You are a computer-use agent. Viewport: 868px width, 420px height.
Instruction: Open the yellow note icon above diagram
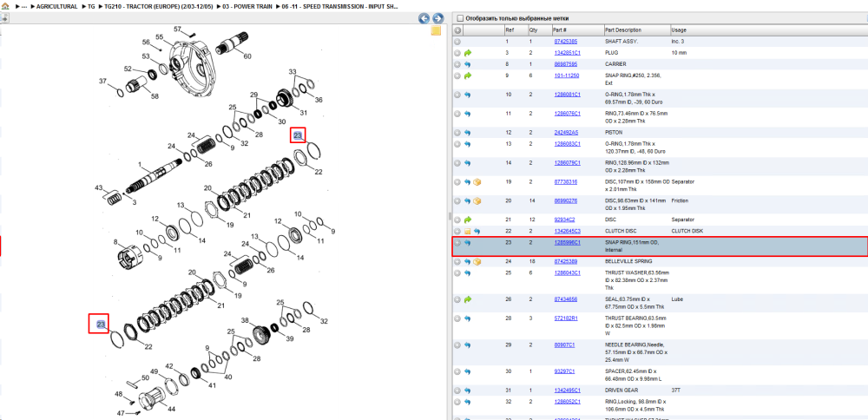(x=436, y=30)
